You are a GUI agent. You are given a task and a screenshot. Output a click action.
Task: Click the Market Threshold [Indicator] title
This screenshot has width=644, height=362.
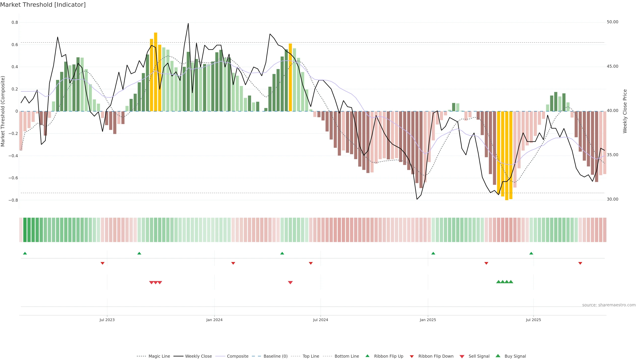pyautogui.click(x=43, y=5)
